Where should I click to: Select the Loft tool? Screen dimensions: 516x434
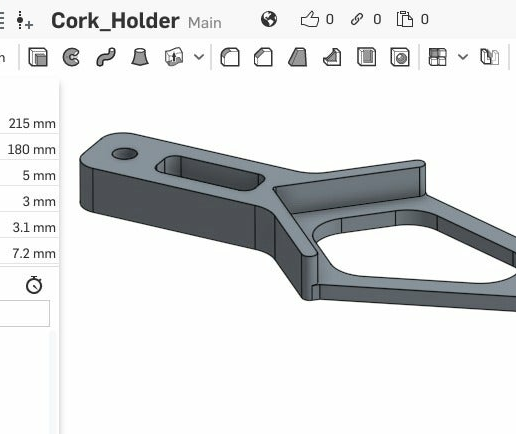tap(140, 57)
